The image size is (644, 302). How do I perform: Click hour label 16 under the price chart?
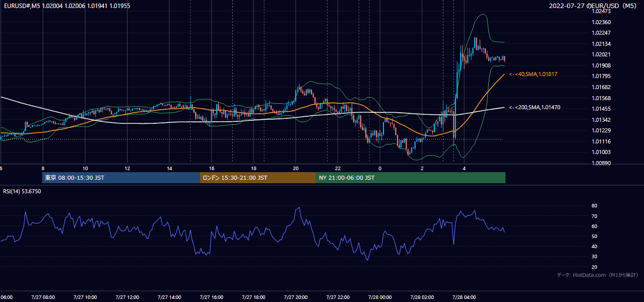click(x=212, y=168)
